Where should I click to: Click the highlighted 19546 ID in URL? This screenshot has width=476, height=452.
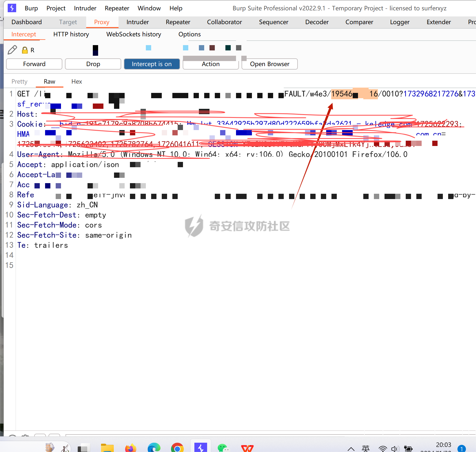(355, 94)
